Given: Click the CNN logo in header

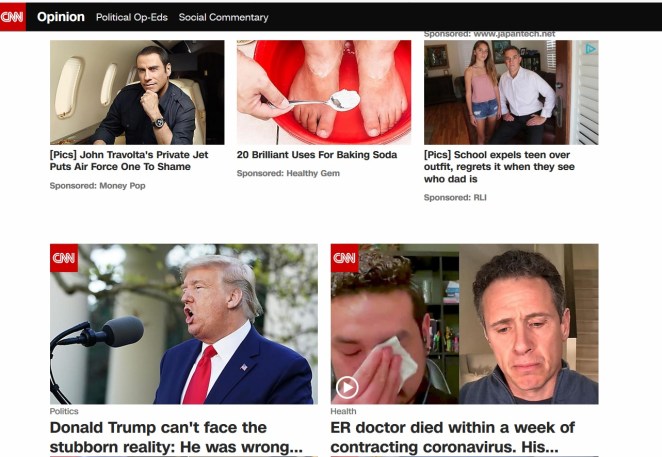Looking at the screenshot, I should pos(13,16).
